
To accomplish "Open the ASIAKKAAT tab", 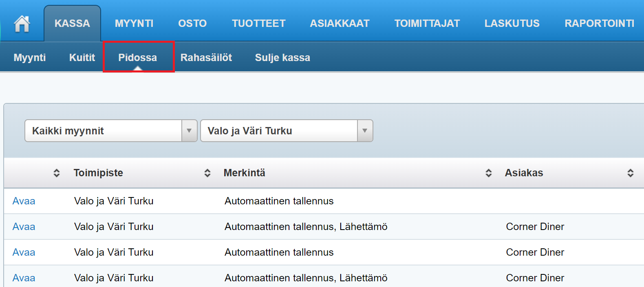I will click(340, 24).
